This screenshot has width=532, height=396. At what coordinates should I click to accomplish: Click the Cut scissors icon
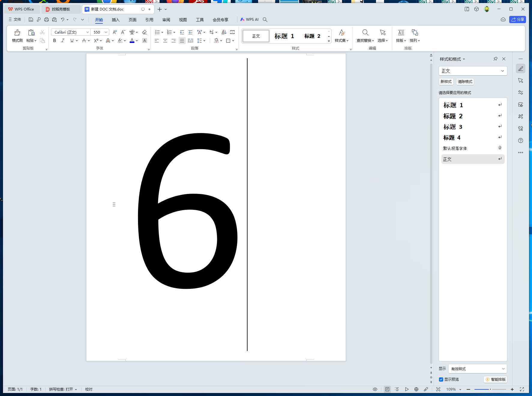[x=42, y=32]
